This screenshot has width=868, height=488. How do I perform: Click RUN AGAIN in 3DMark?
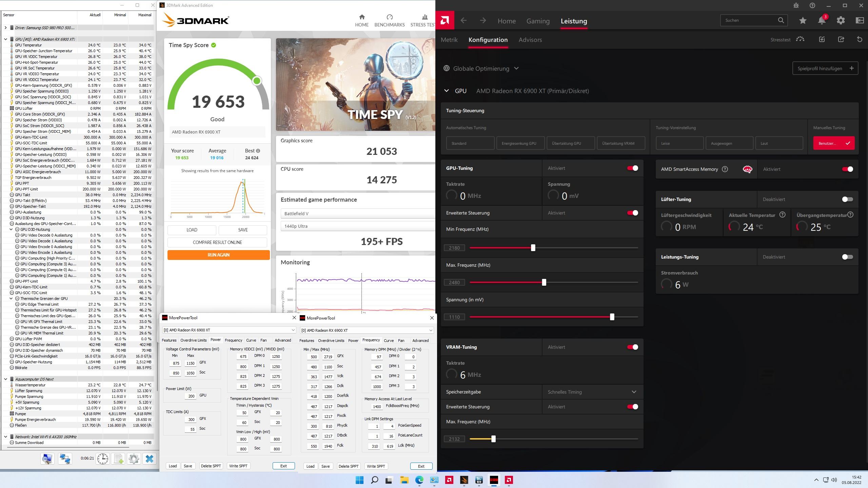(219, 255)
